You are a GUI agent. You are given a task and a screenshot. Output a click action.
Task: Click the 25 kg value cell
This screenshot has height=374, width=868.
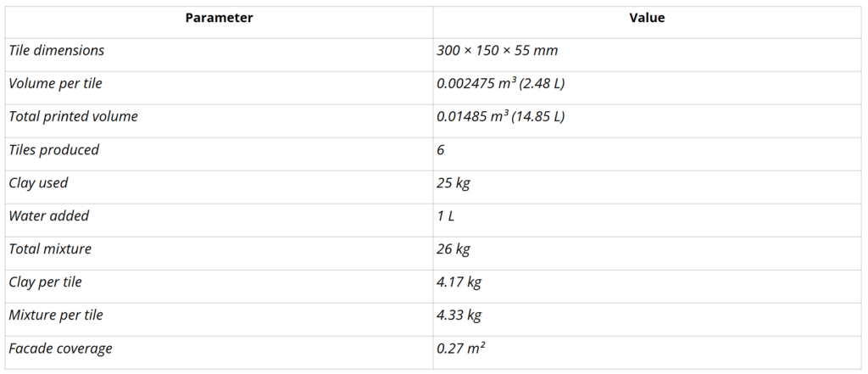click(452, 182)
